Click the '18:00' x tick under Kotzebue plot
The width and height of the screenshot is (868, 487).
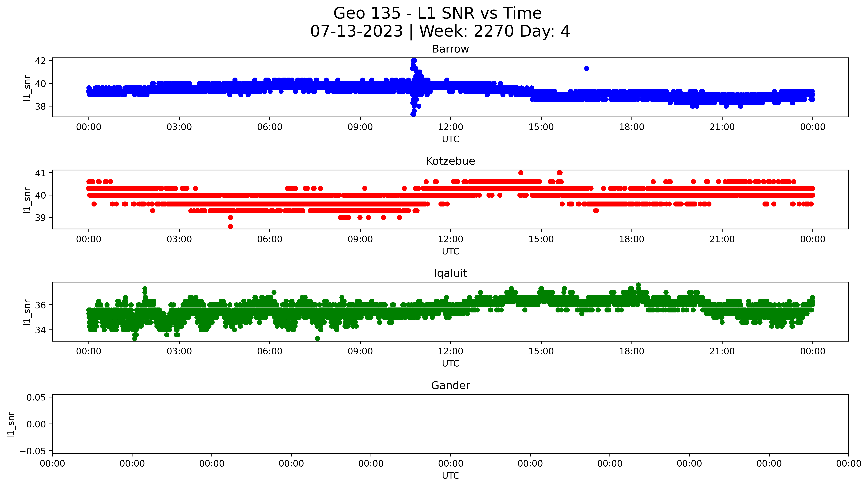[x=631, y=239]
